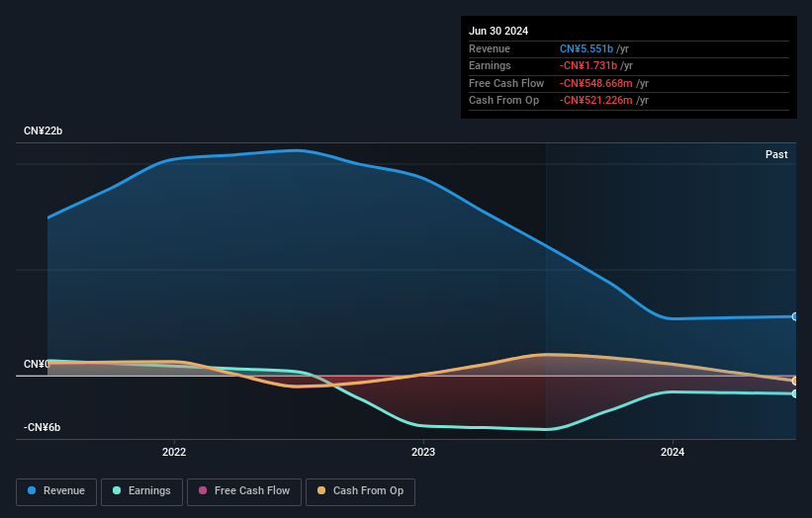Click the 2022 x-axis label
Viewport: 812px width, 518px height.
[x=174, y=452]
